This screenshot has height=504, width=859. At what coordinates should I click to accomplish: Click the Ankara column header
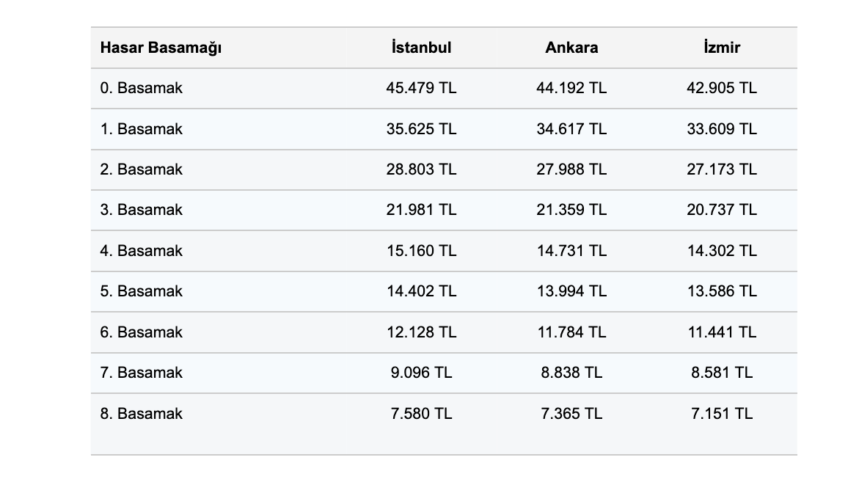click(571, 48)
